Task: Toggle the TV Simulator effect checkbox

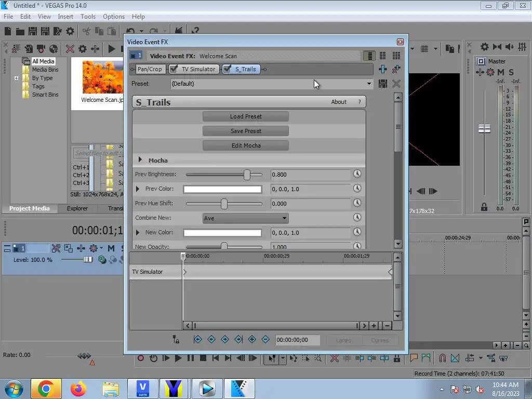Action: [174, 69]
